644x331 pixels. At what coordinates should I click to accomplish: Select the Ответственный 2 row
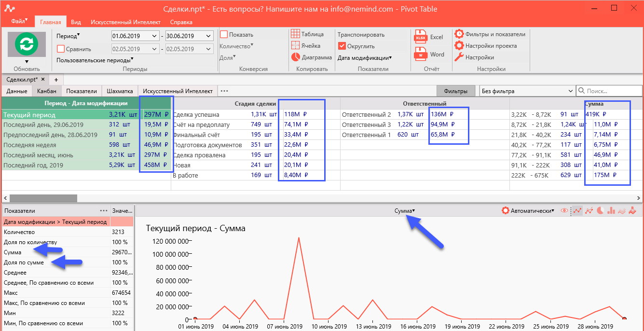425,114
